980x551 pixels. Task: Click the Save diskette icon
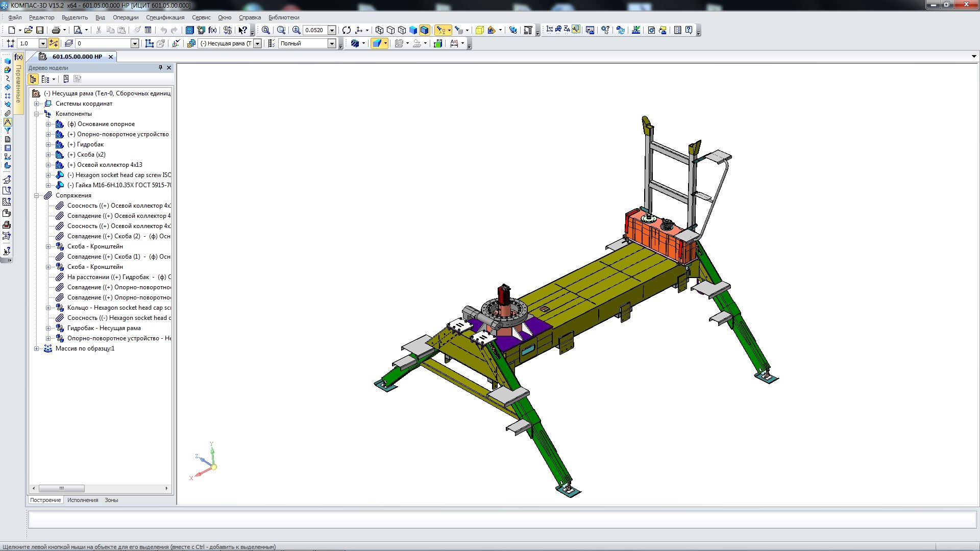(x=40, y=30)
